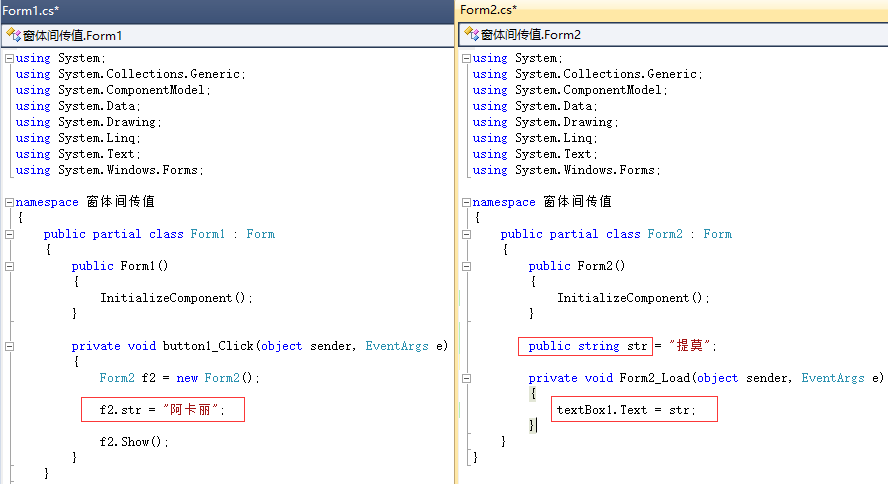Collapse the Form2_Load method
The height and width of the screenshot is (484, 888).
(x=466, y=378)
